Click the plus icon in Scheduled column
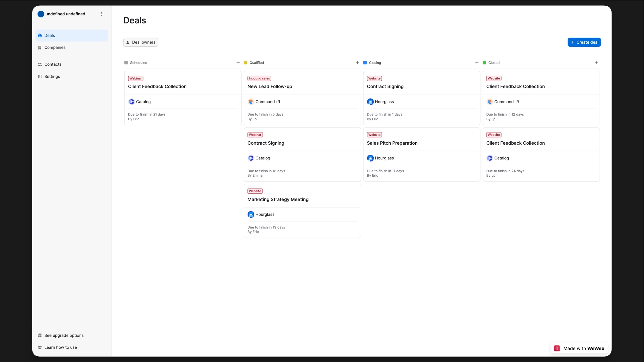644x362 pixels. pyautogui.click(x=238, y=63)
